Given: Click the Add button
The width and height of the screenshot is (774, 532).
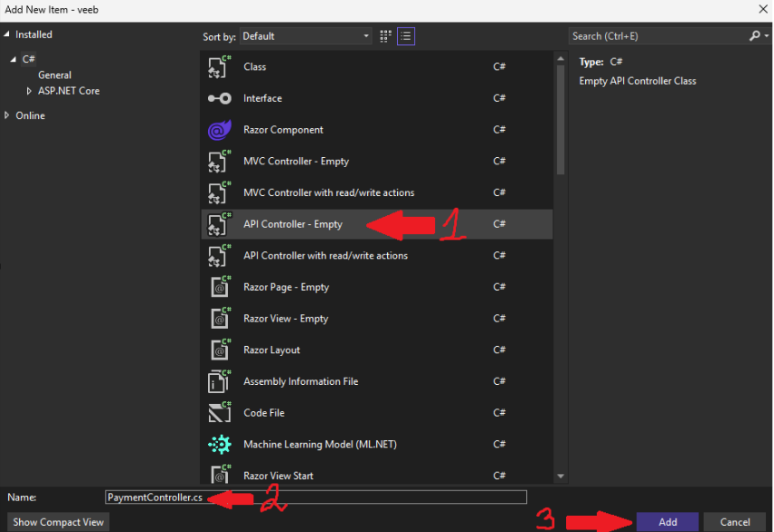Looking at the screenshot, I should click(668, 522).
